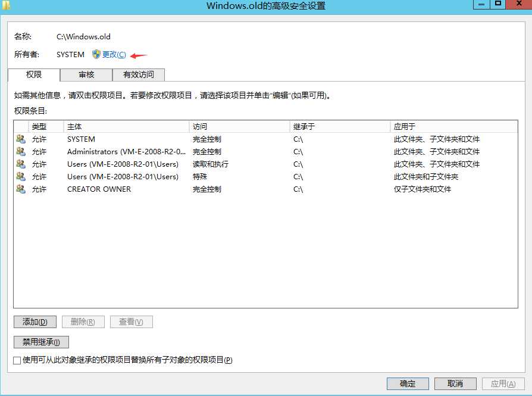The width and height of the screenshot is (532, 396).
Task: Maximize the advanced security settings window
Action: pyautogui.click(x=497, y=4)
